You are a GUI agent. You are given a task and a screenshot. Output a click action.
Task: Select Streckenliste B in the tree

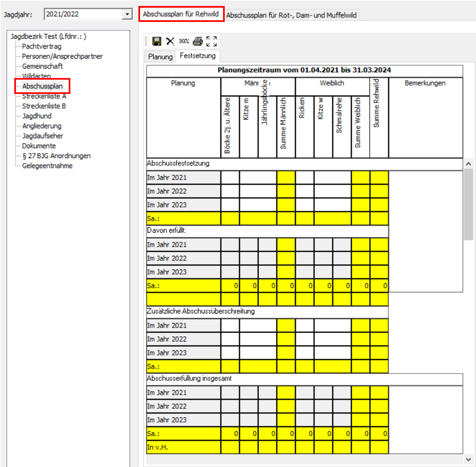click(44, 106)
